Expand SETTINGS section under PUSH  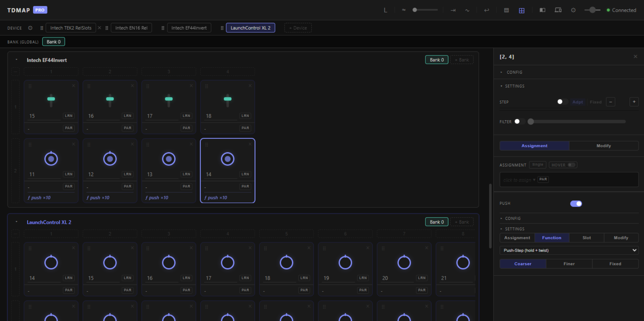click(x=512, y=229)
